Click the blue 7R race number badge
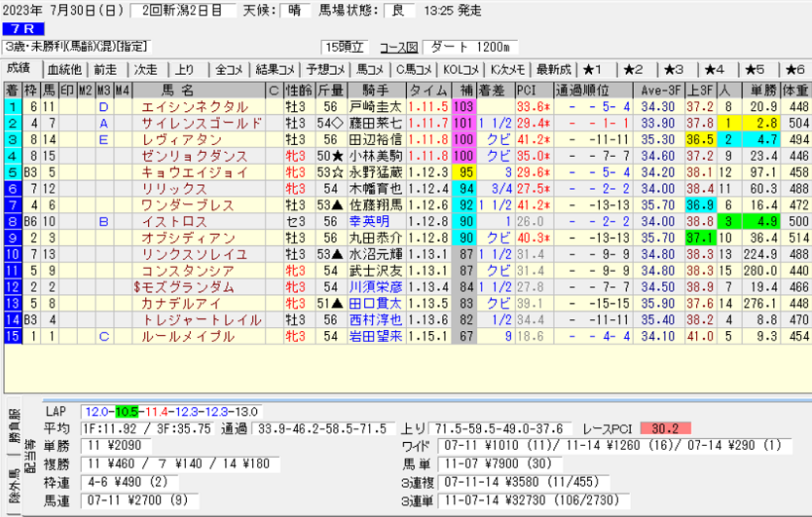Viewport: 812px width, 517px height. 20,28
